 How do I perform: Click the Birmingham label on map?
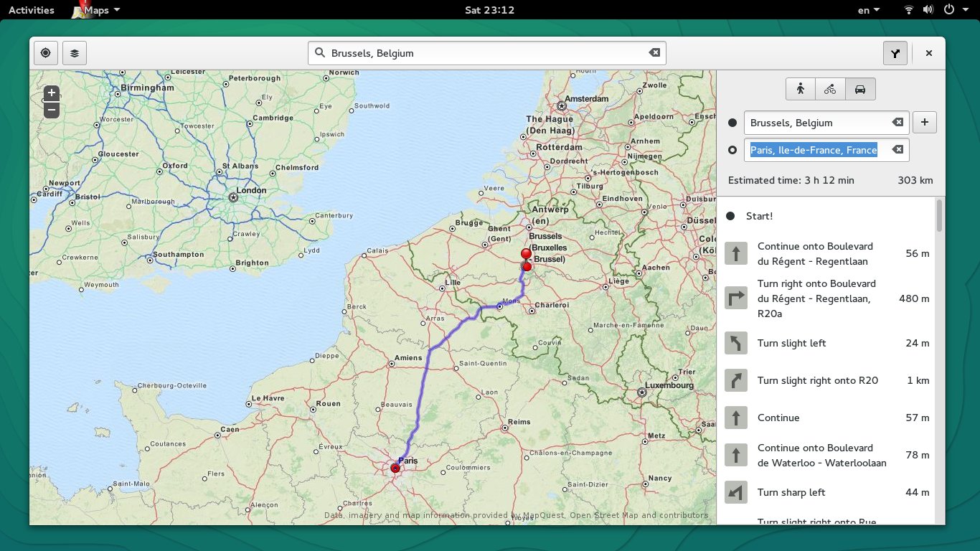148,88
